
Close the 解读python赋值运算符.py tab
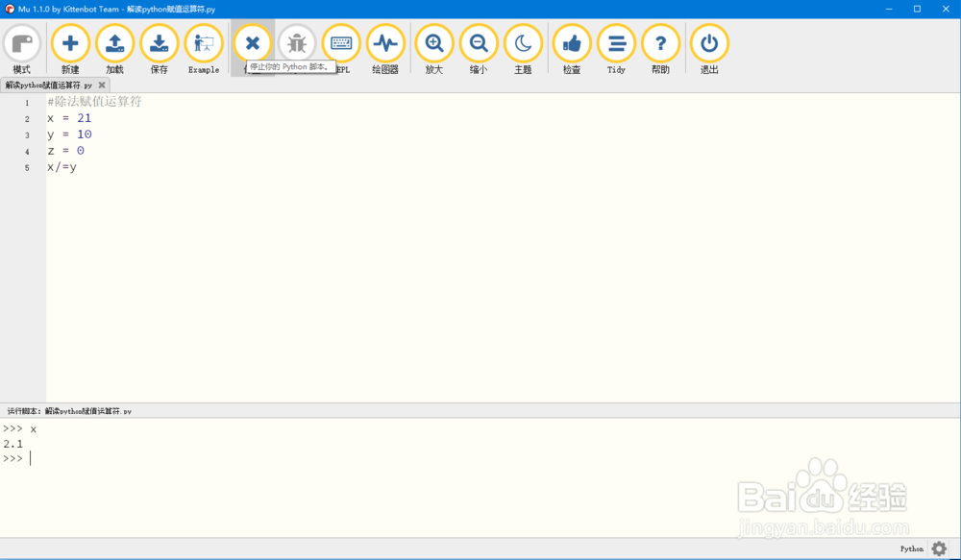tap(102, 85)
